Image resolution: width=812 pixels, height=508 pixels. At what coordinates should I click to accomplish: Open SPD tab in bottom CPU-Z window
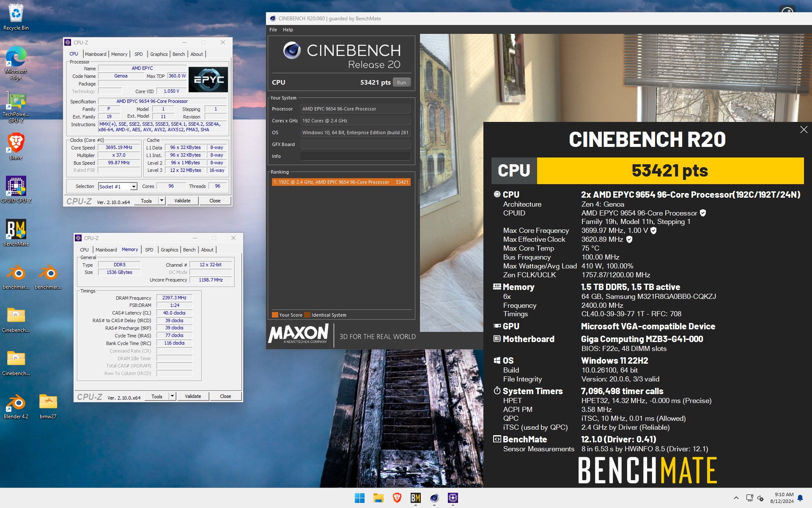[149, 250]
